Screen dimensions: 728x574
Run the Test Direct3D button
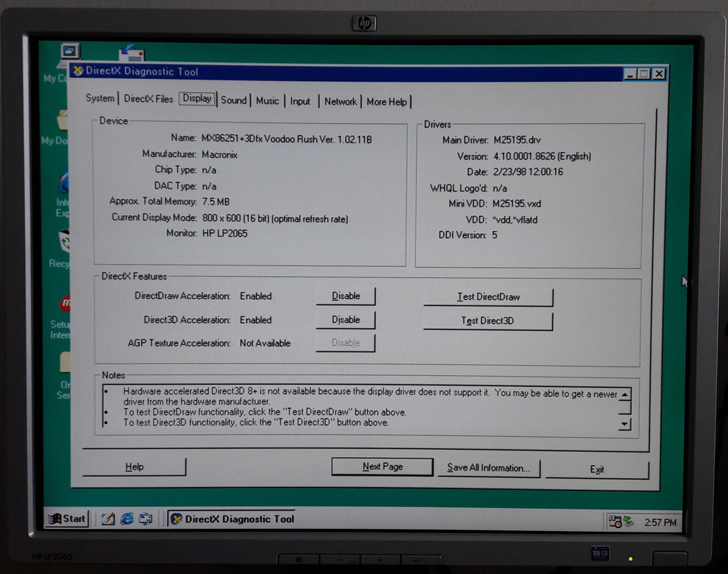488,321
